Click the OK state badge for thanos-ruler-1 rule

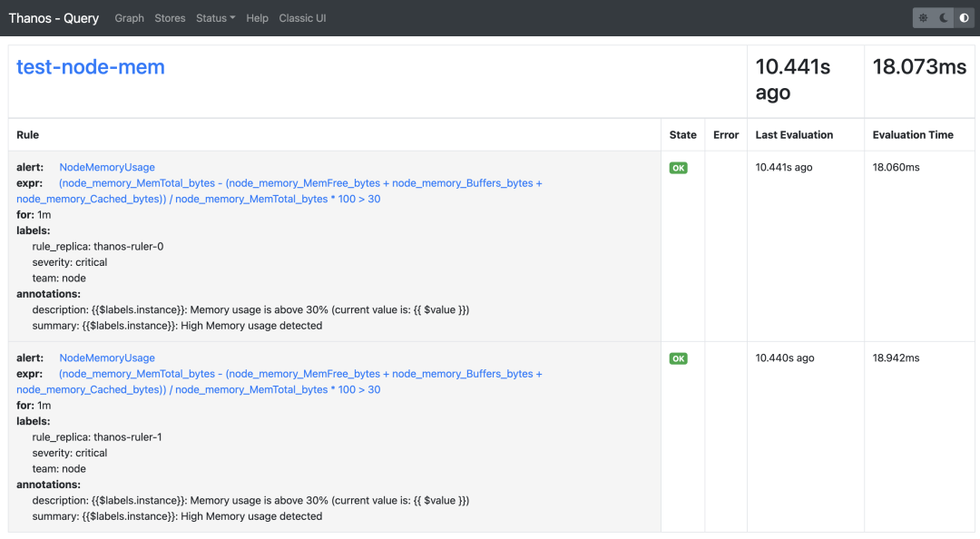[x=678, y=358]
